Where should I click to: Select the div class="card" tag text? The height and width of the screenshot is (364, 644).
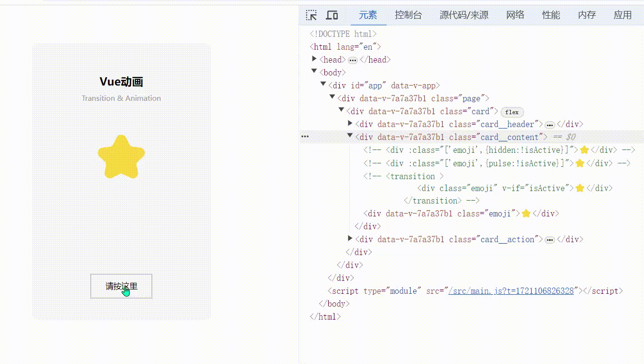422,111
